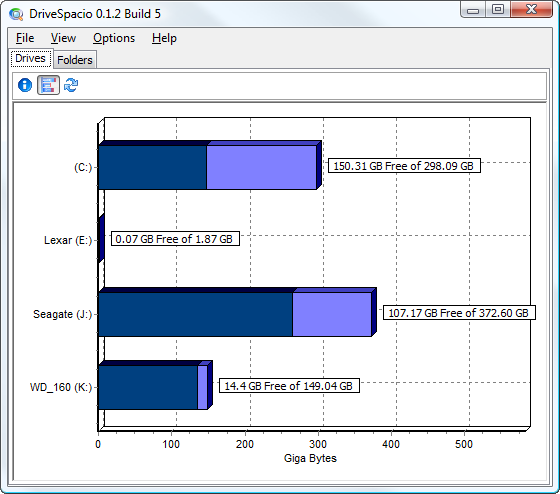Toggle the bar chart view icon
This screenshot has width=560, height=494.
tap(49, 85)
